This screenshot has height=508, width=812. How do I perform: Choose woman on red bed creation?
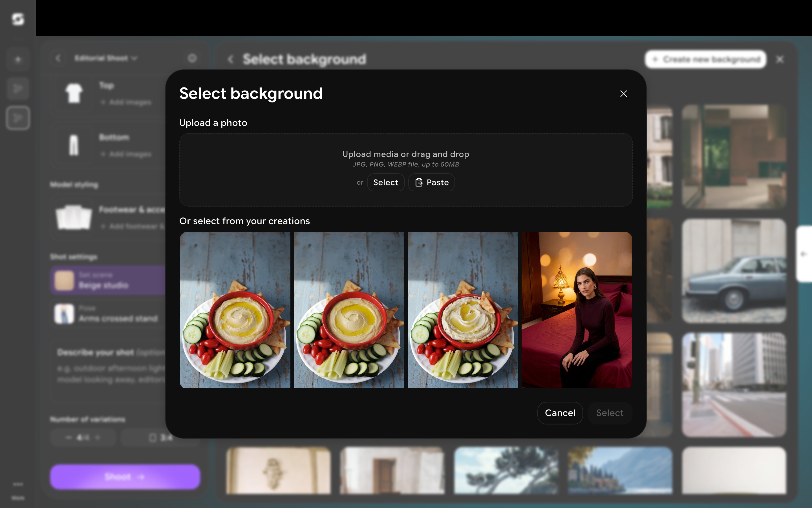pyautogui.click(x=577, y=310)
